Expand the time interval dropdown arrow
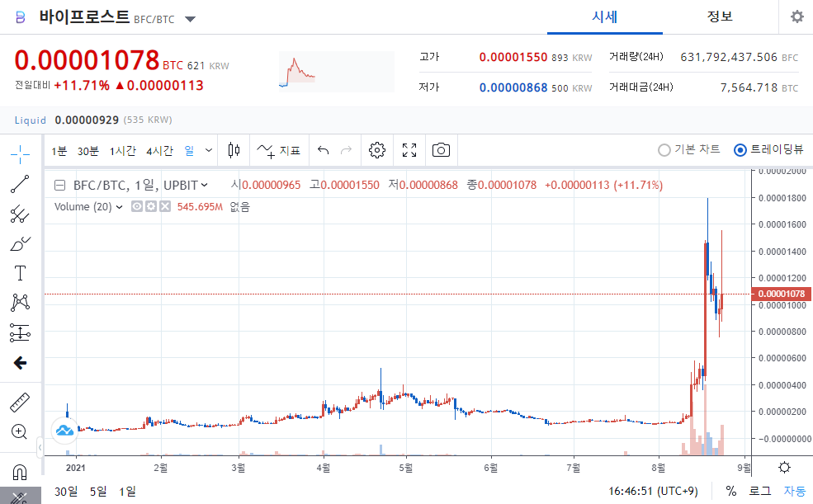Viewport: 813px width, 504px height. (x=209, y=151)
